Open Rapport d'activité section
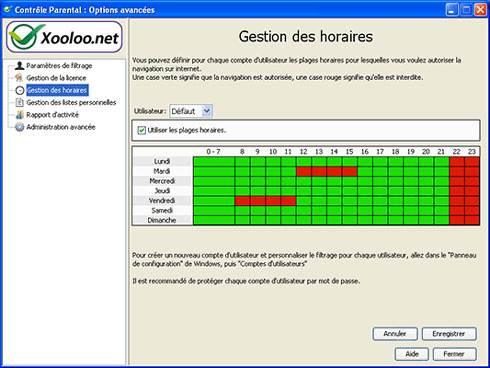 (52, 115)
